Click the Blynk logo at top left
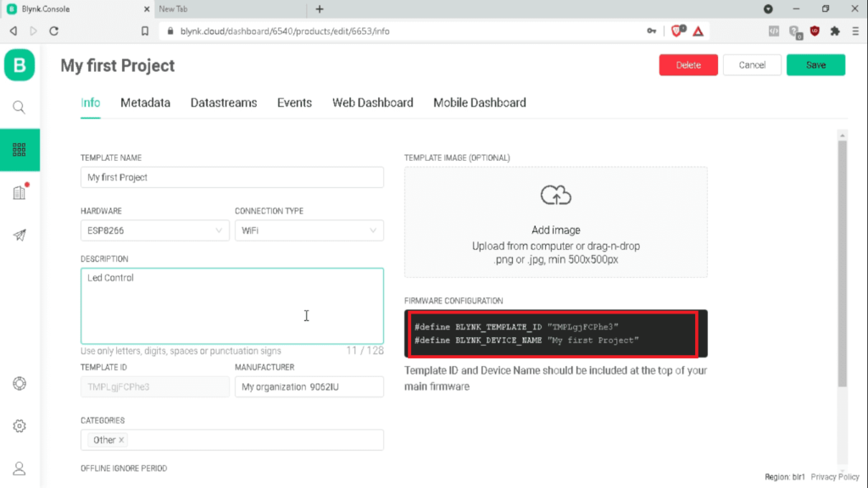Viewport: 868px width, 488px height. tap(19, 64)
